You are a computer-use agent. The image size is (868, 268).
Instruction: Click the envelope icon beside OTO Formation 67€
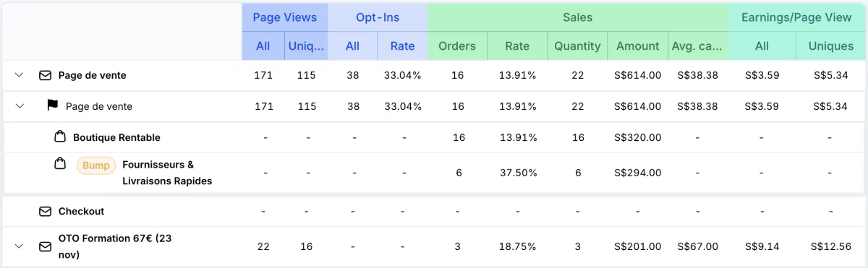click(45, 246)
